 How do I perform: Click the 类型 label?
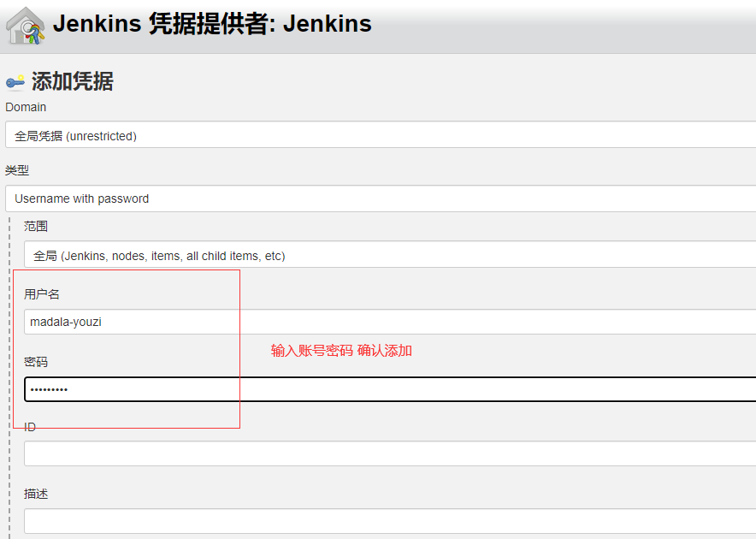coord(17,170)
